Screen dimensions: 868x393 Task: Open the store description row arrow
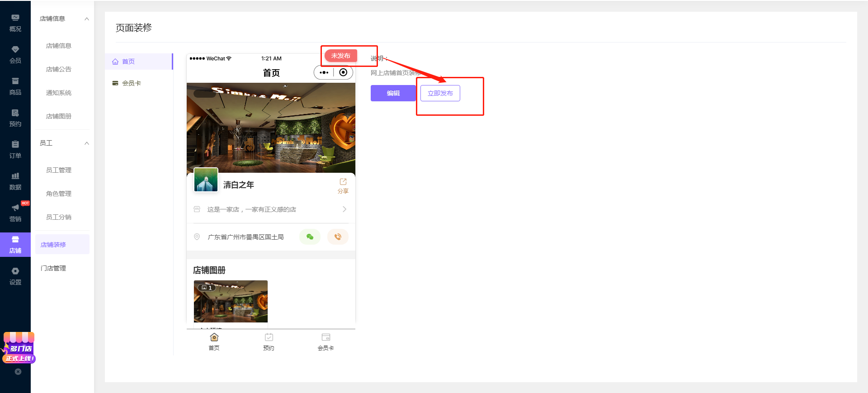click(x=344, y=209)
